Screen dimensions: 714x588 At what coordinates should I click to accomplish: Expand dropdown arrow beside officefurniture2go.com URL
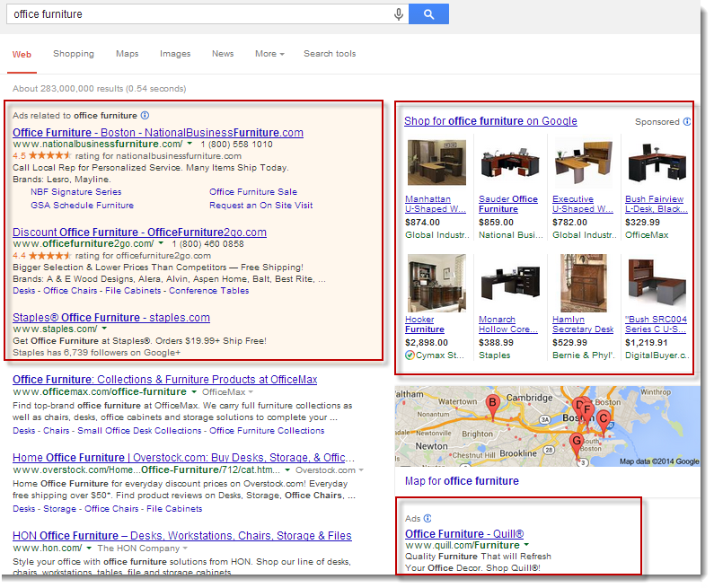pos(161,243)
